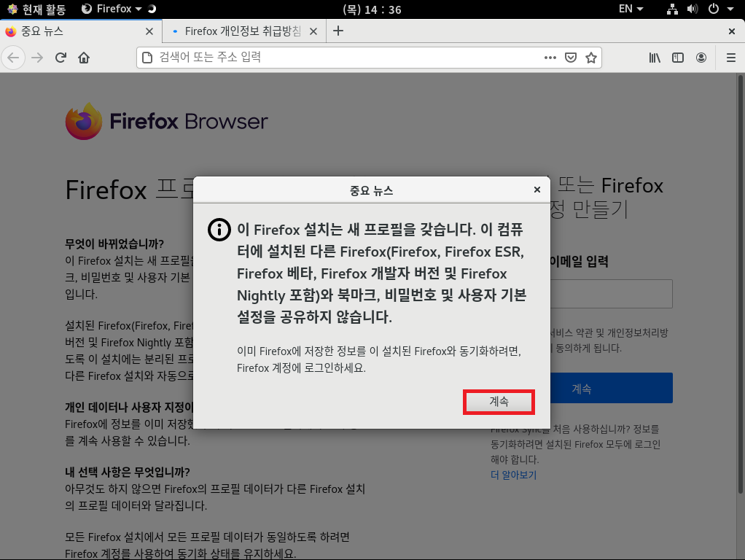Click the page vertical scrollbar
This screenshot has height=560, width=745.
pyautogui.click(x=740, y=284)
